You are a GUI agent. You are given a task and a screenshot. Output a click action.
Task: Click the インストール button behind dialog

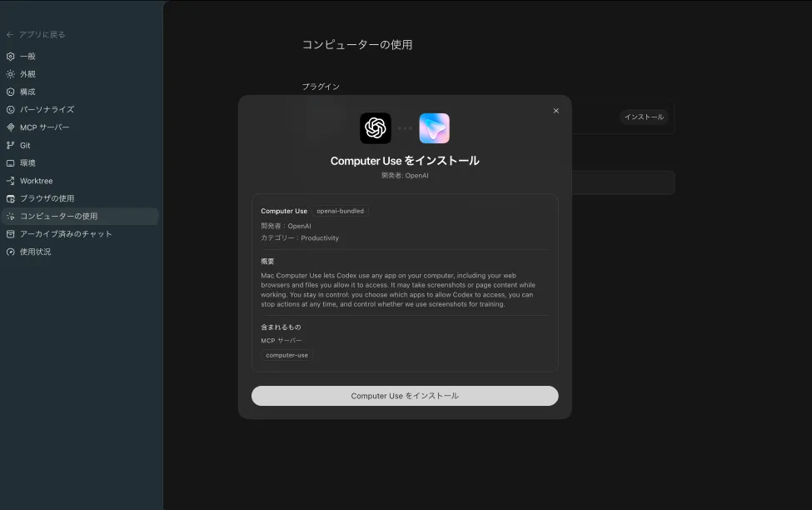pyautogui.click(x=644, y=117)
